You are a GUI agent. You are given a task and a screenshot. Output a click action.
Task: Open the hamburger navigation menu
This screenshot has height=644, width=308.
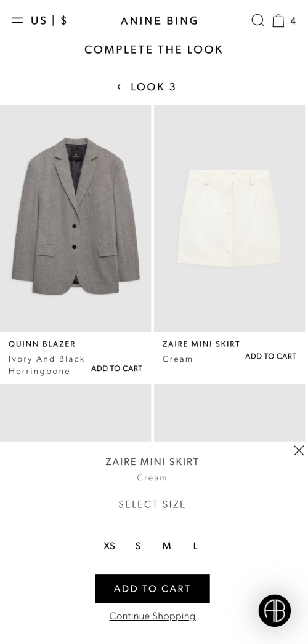click(17, 20)
